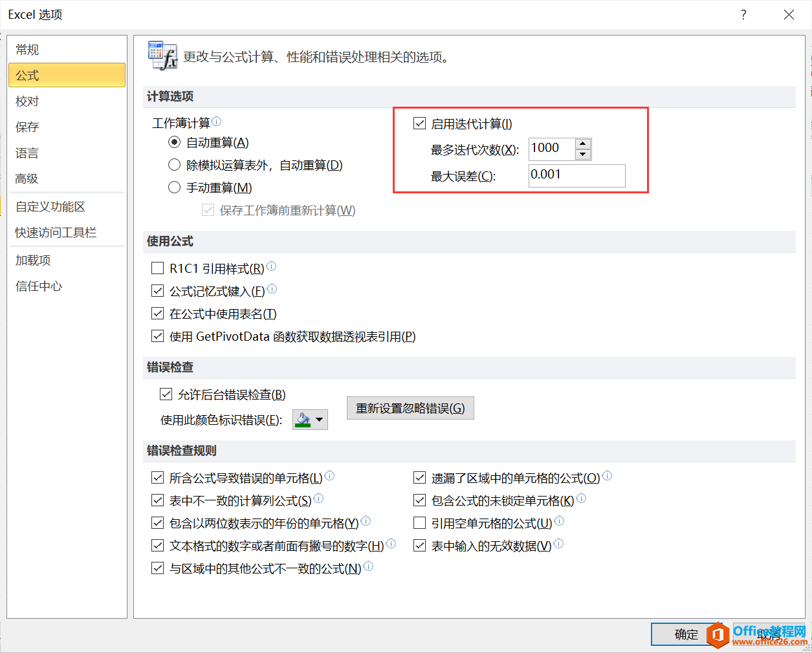
Task: Open the 快速访问工具栏 category
Action: pyautogui.click(x=67, y=232)
